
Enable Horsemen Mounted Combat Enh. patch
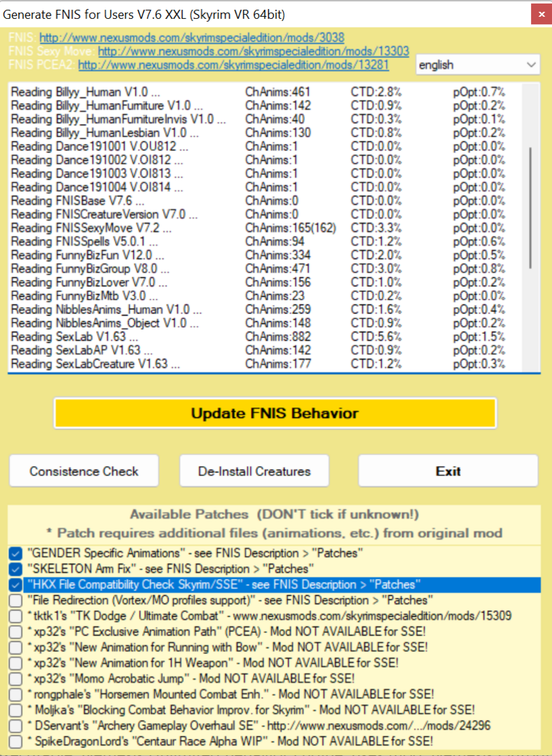(15, 694)
